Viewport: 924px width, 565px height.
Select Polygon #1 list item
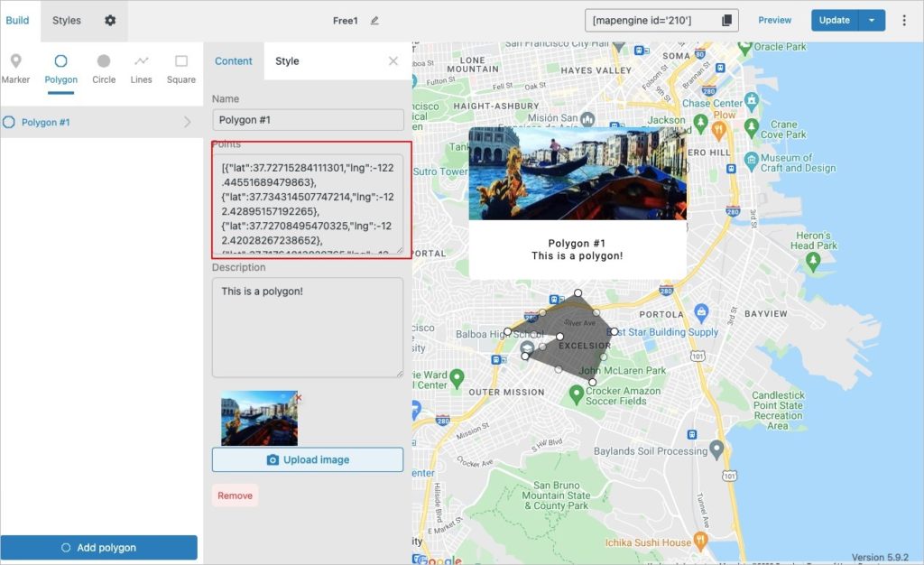(101, 122)
